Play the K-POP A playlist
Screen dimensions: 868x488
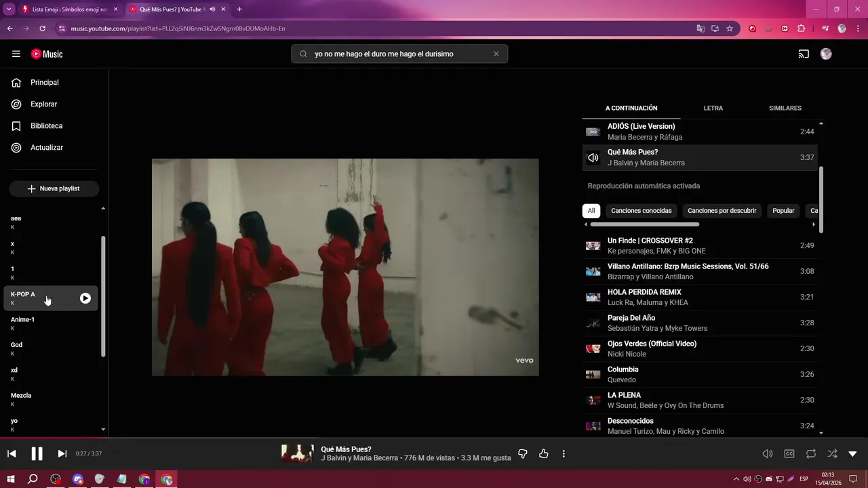pyautogui.click(x=85, y=298)
